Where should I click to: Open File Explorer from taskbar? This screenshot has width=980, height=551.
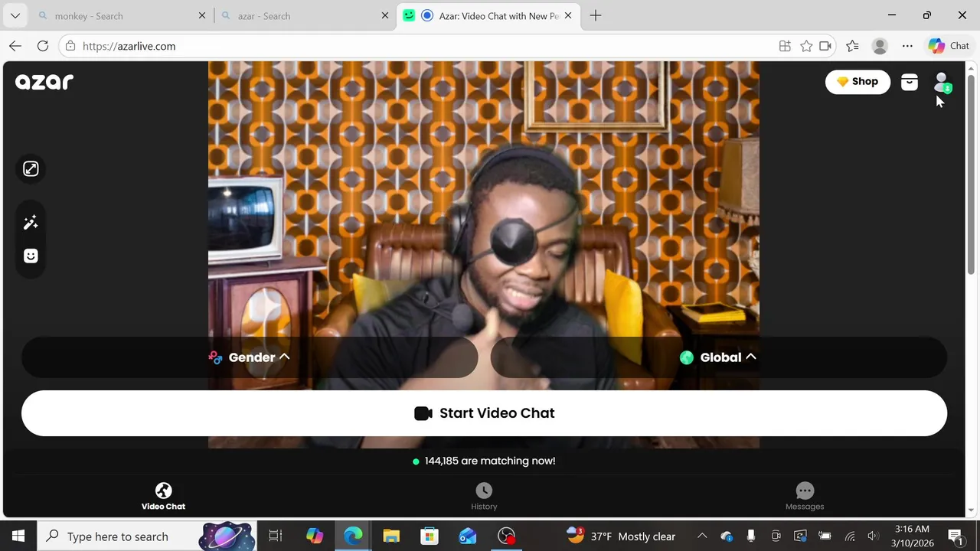click(391, 536)
